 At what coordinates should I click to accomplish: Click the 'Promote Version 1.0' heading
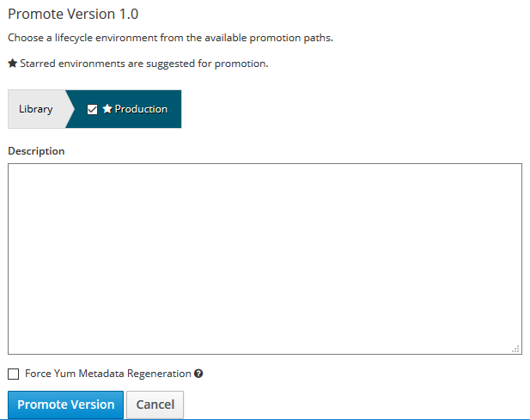pyautogui.click(x=73, y=15)
